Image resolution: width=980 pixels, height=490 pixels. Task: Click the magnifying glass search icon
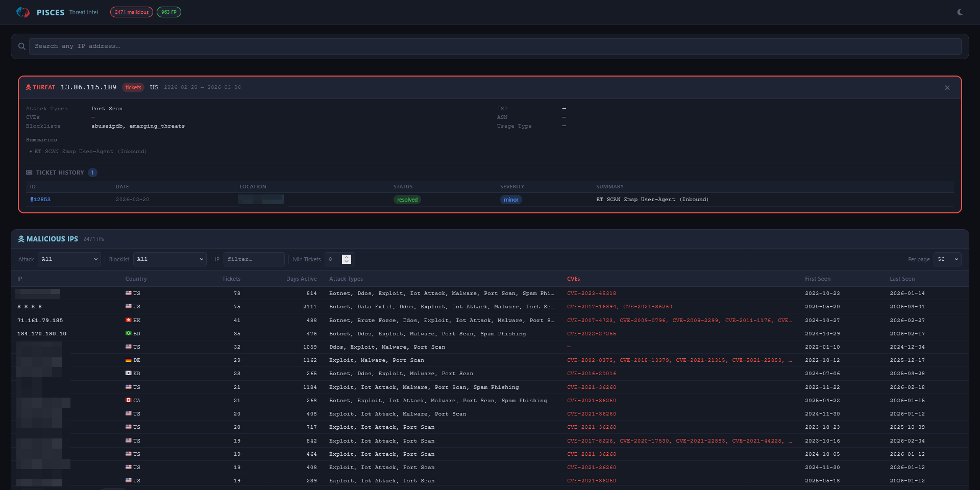tap(21, 46)
